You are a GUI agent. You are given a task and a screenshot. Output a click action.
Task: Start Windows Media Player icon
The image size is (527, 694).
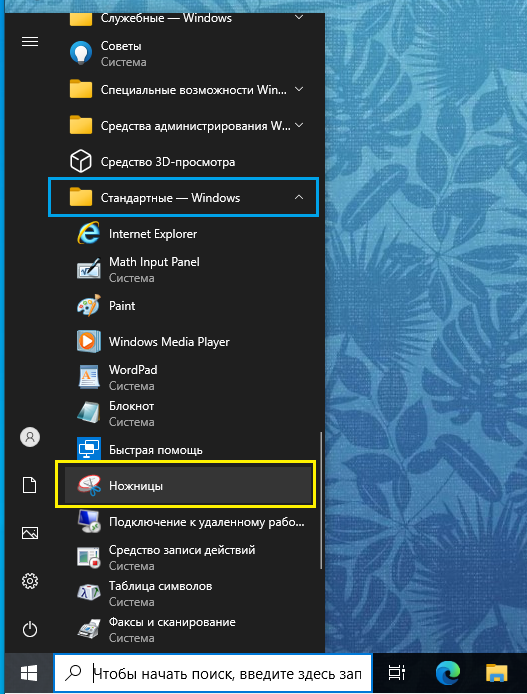tap(89, 341)
